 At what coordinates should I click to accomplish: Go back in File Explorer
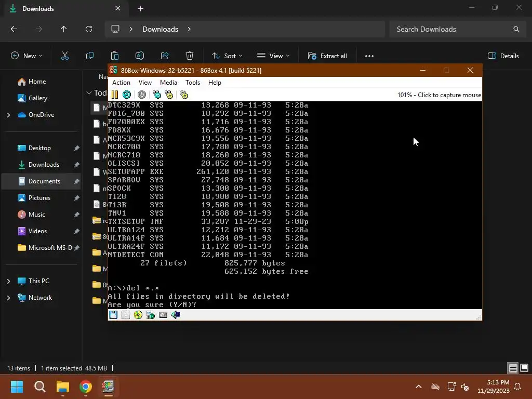point(14,29)
